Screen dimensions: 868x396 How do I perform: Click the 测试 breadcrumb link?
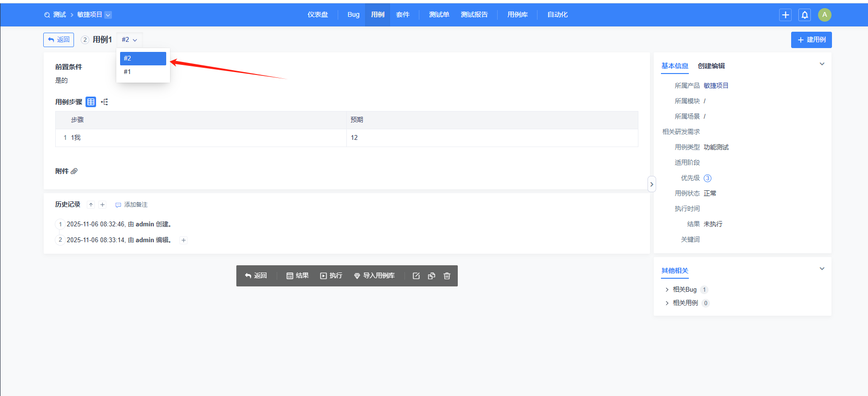pyautogui.click(x=60, y=15)
